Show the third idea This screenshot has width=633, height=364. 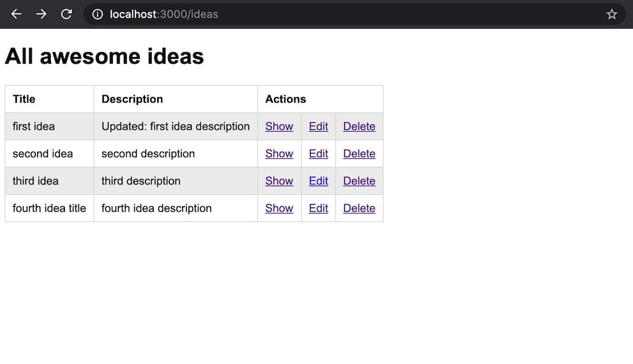279,181
